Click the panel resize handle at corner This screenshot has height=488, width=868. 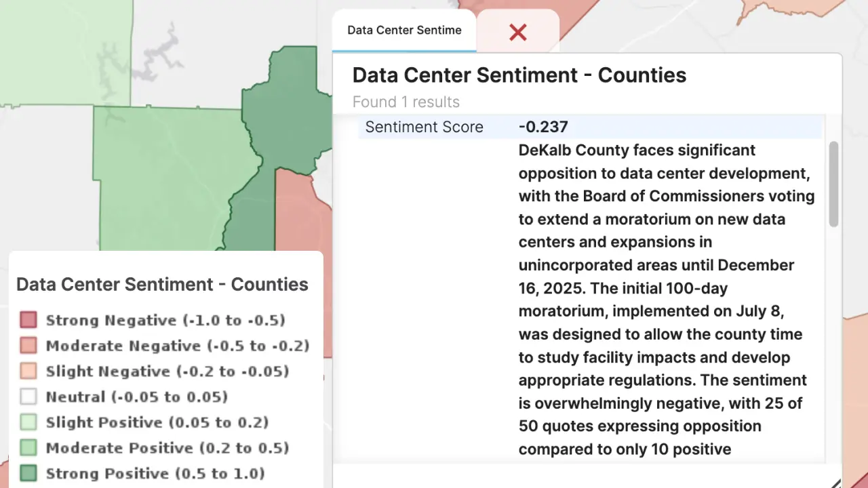(x=835, y=483)
